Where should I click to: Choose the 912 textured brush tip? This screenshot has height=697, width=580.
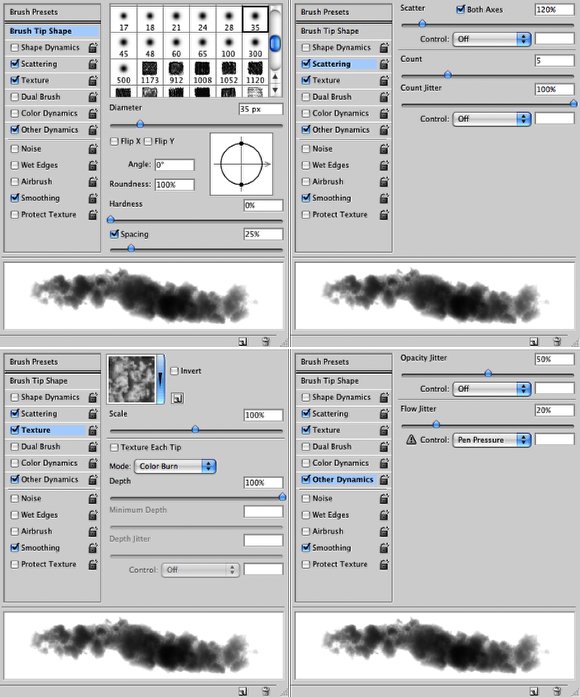(x=176, y=72)
